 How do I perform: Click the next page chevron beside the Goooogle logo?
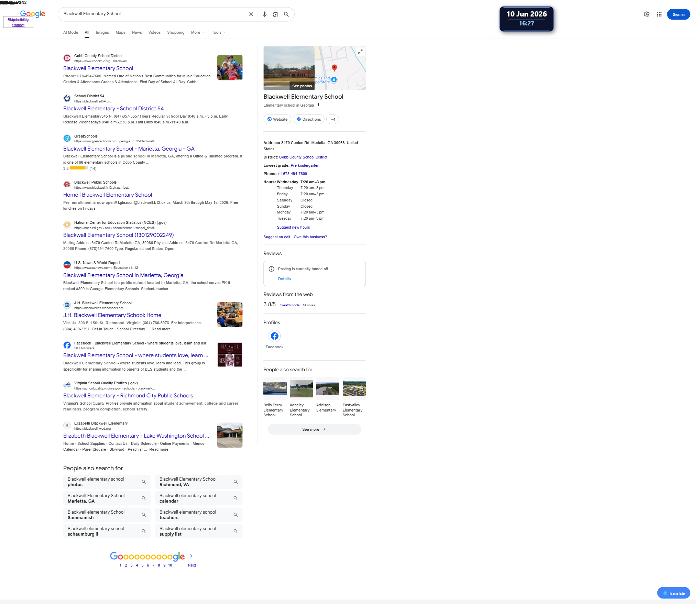[x=191, y=556]
